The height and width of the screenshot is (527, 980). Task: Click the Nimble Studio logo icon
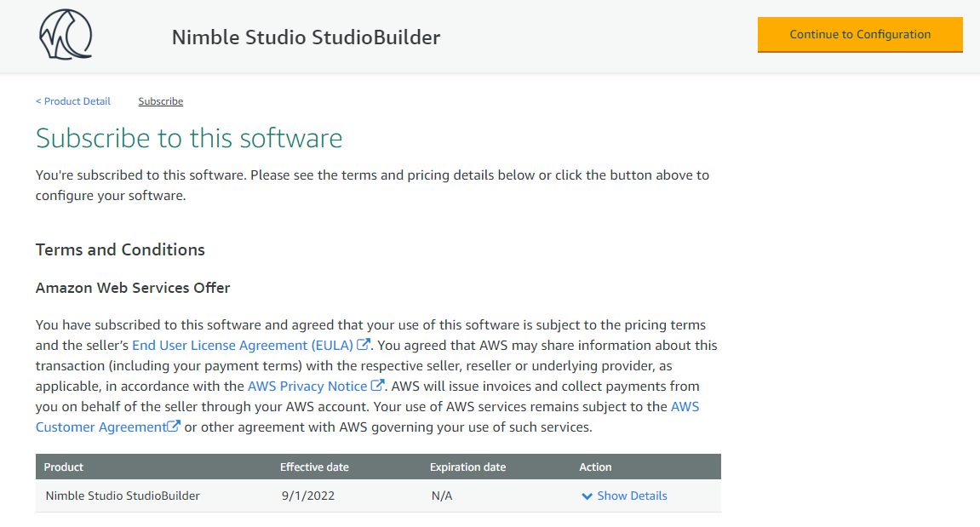pyautogui.click(x=66, y=34)
